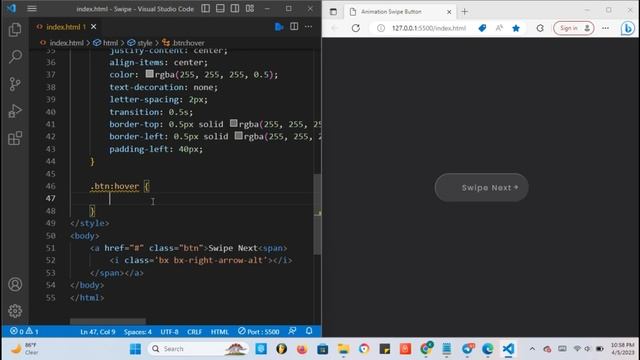Image resolution: width=640 pixels, height=360 pixels.
Task: Click the Sign in button in Edge
Action: pyautogui.click(x=574, y=28)
